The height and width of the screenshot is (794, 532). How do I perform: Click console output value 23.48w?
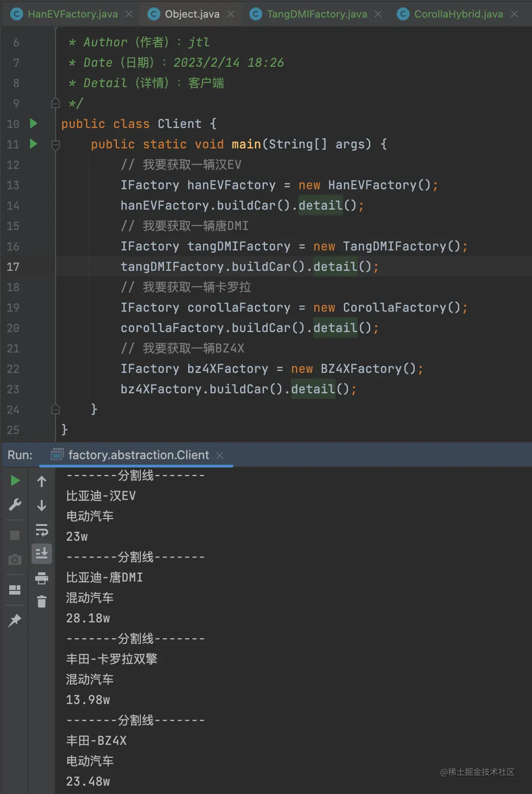tap(88, 781)
